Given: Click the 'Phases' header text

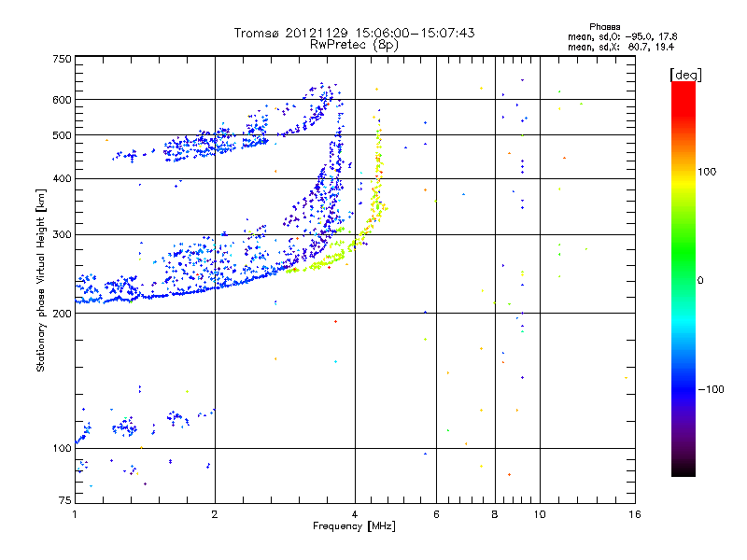Looking at the screenshot, I should point(604,27).
